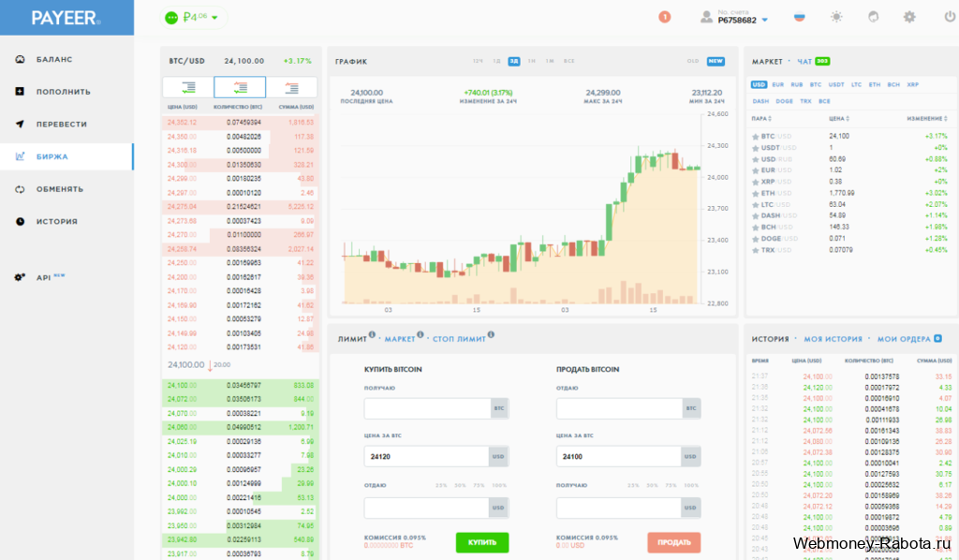Set chart range to 12Ч
The image size is (959, 560).
tap(478, 61)
